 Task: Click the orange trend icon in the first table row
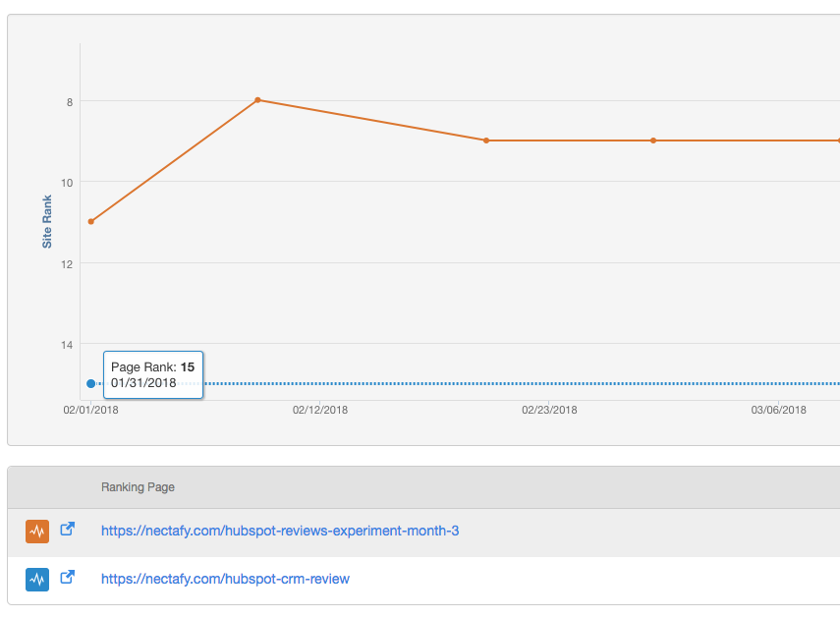tap(37, 530)
